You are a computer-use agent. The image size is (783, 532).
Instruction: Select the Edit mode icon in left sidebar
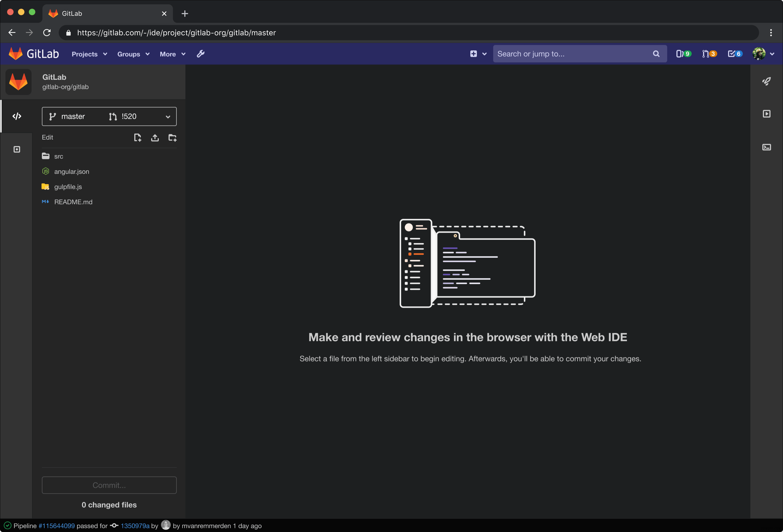pos(17,116)
